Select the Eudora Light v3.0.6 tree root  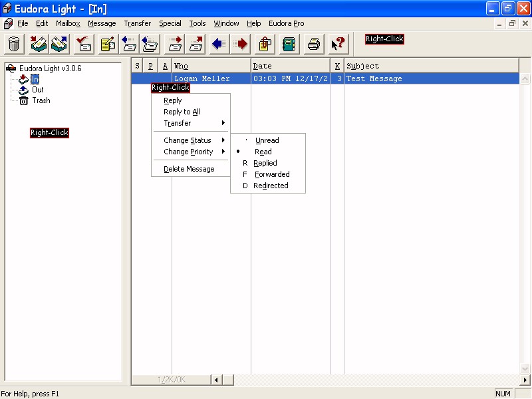pos(51,68)
